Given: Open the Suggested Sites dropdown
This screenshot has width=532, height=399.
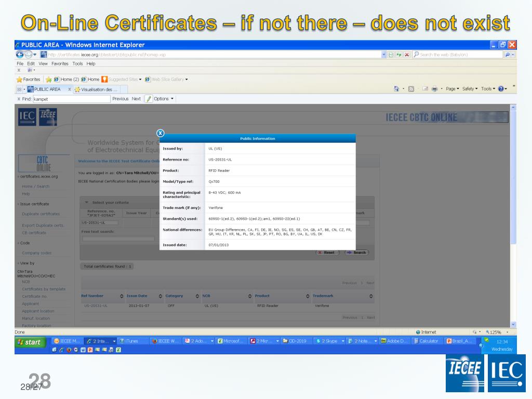Looking at the screenshot, I should [122, 79].
